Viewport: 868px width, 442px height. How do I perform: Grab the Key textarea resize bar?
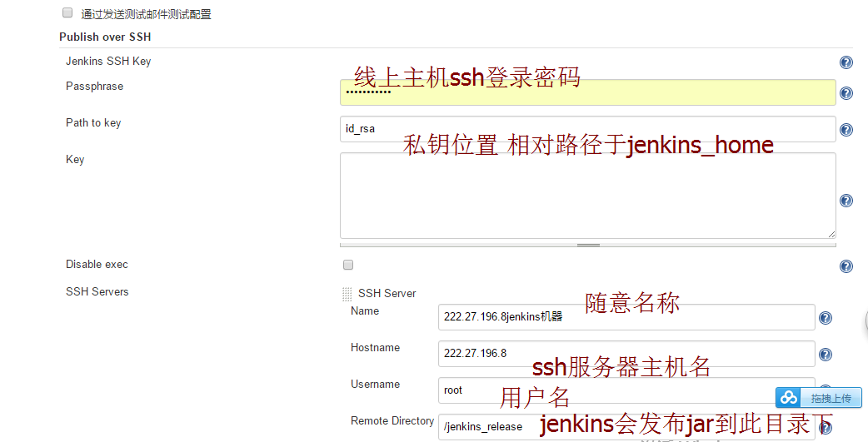[x=588, y=245]
